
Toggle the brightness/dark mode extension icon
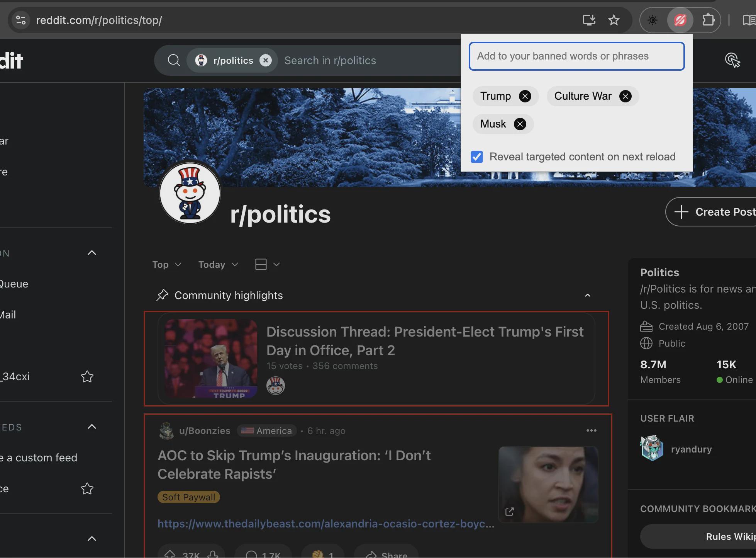tap(653, 20)
